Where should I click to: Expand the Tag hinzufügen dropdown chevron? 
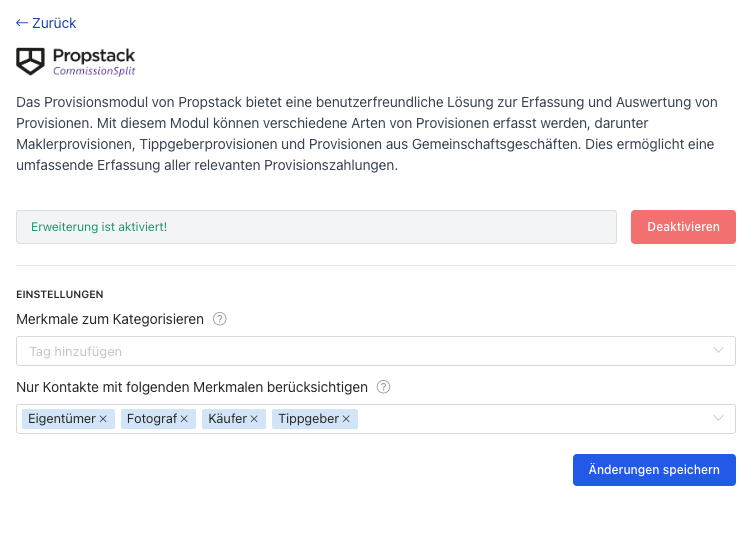(718, 351)
